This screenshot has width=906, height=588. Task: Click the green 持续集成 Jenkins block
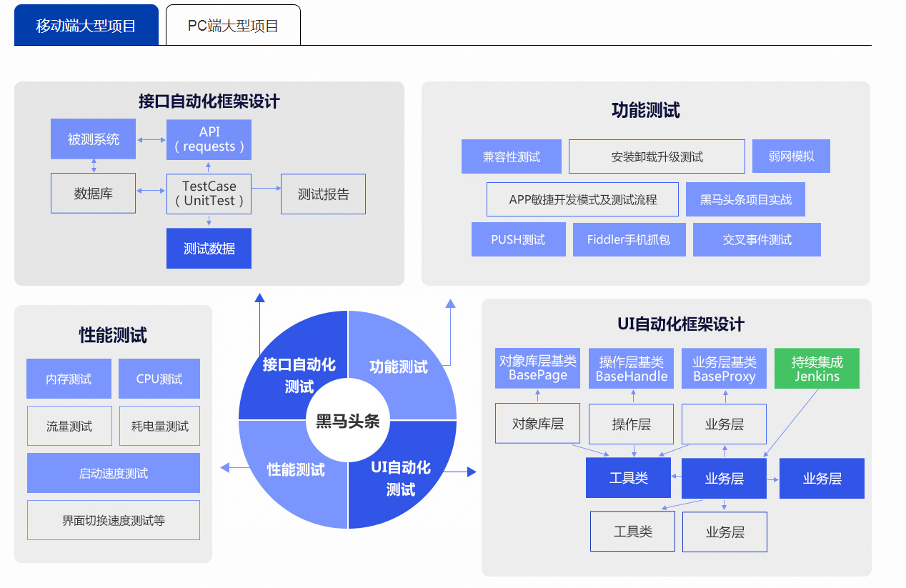817,368
